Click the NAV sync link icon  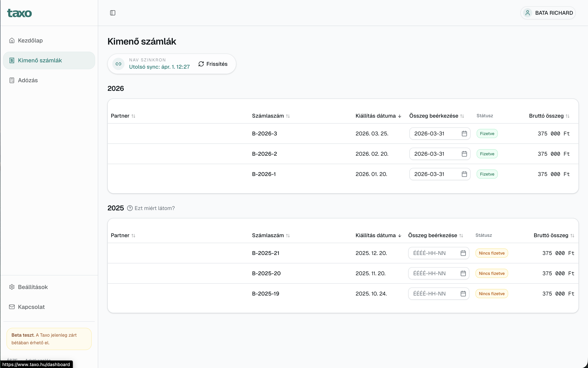click(118, 64)
